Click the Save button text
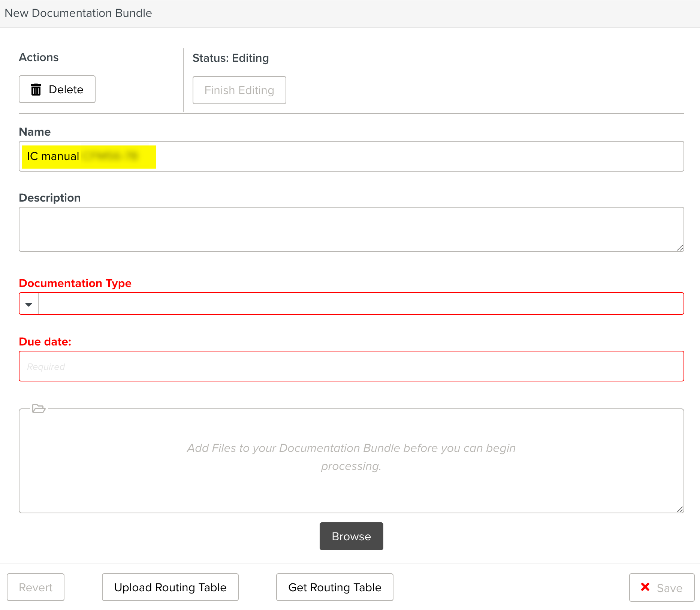The height and width of the screenshot is (610, 700). click(669, 588)
